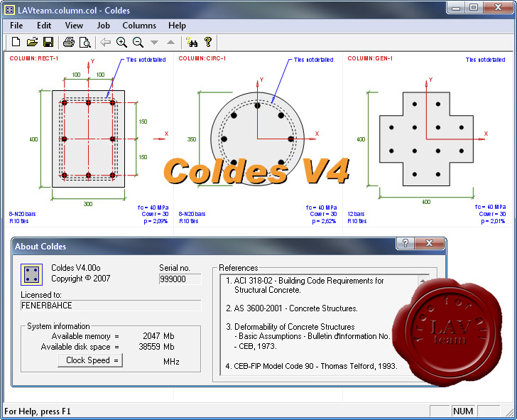This screenshot has width=517, height=420.
Task: Zoom out with the magnifier minus icon
Action: tap(138, 42)
